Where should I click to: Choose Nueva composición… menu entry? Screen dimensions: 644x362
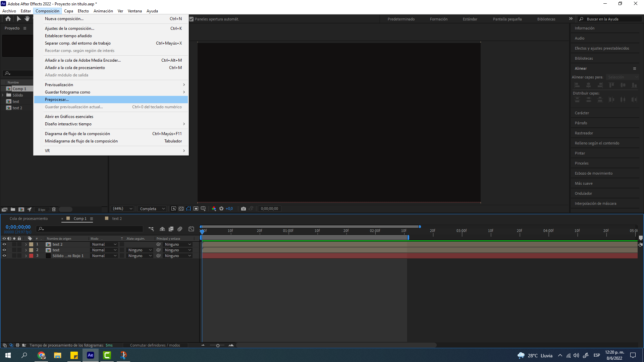pos(111,19)
